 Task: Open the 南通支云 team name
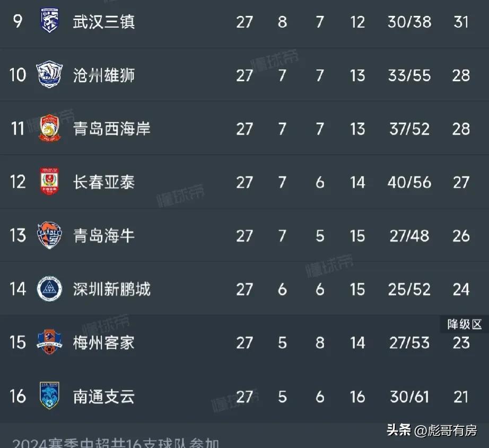104,397
